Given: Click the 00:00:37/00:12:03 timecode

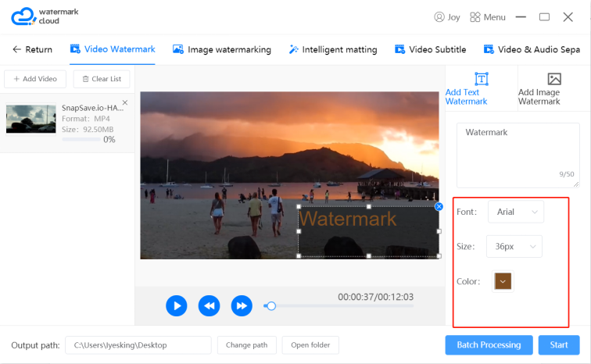Looking at the screenshot, I should pyautogui.click(x=375, y=297).
